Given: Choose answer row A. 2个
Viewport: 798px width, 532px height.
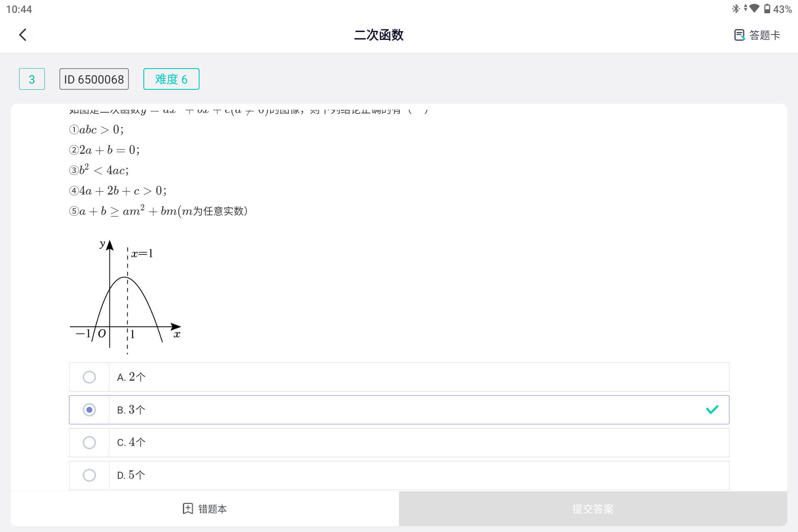Looking at the screenshot, I should tap(399, 377).
